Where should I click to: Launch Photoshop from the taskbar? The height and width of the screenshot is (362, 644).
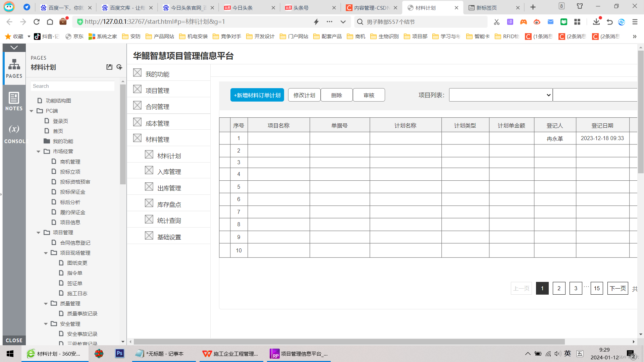119,353
